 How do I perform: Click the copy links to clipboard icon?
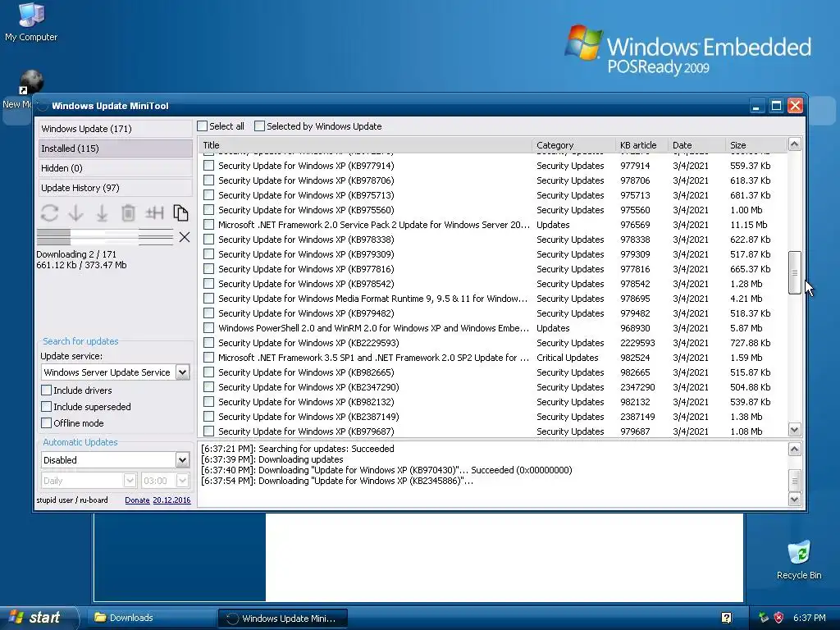(180, 213)
